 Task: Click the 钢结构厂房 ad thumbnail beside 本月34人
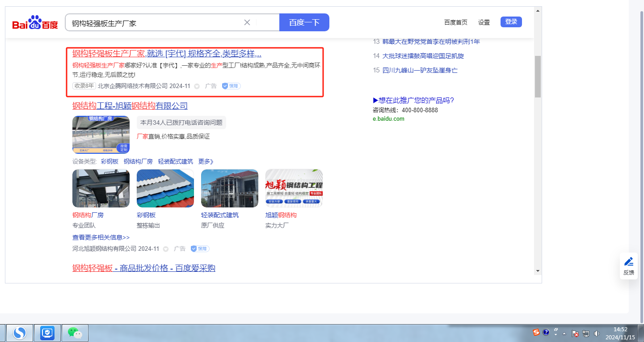point(101,135)
